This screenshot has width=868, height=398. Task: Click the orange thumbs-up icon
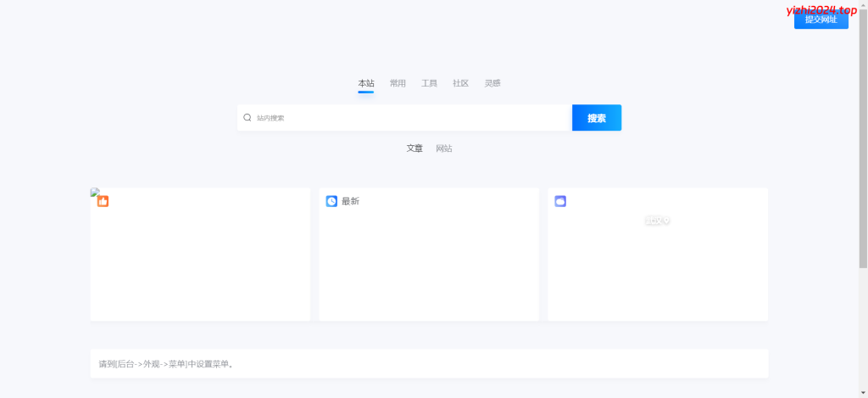(103, 202)
